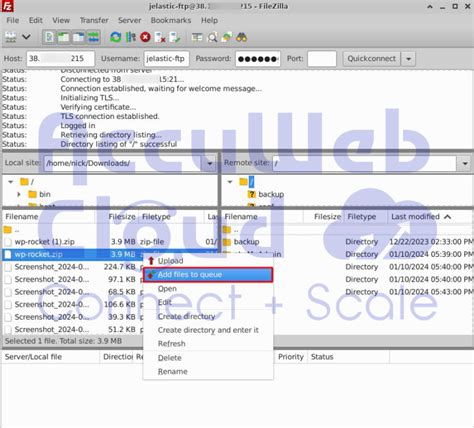Open the Transfer menu
Viewport: 474px width, 428px height.
coord(94,20)
